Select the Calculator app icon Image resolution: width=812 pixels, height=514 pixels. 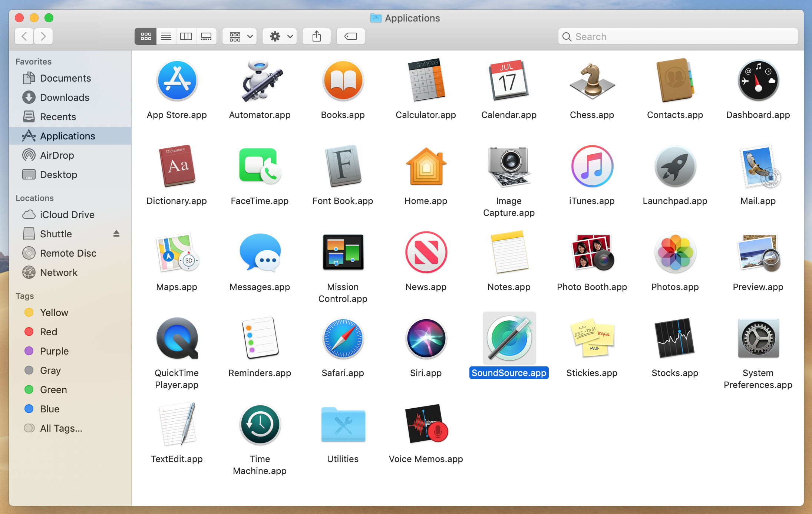point(426,80)
